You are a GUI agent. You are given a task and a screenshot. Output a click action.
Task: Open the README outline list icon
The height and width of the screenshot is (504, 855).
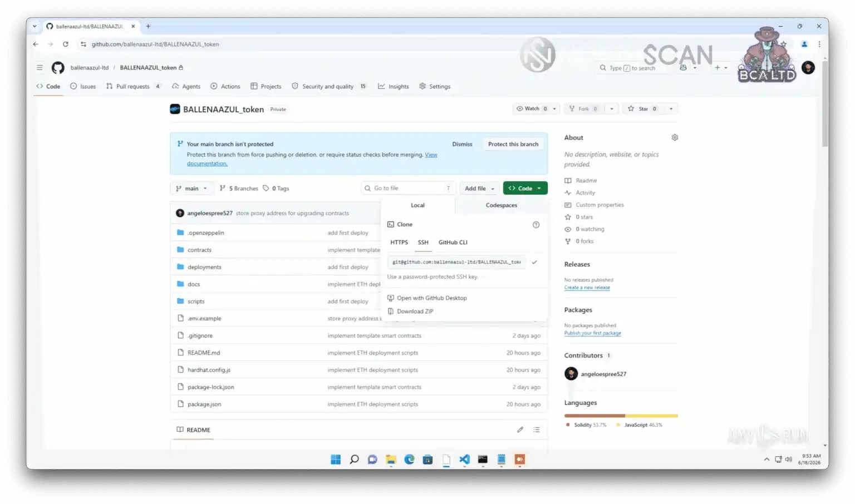(537, 429)
